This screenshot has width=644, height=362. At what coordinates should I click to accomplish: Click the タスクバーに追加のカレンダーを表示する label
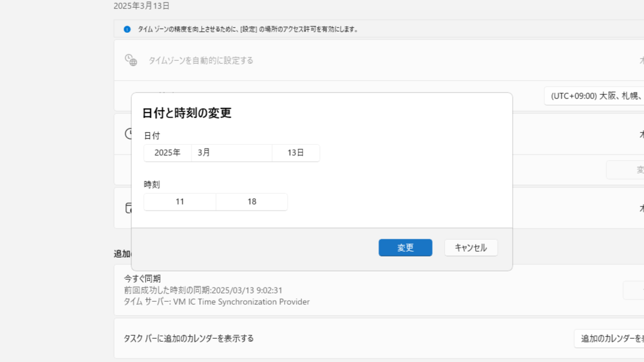189,338
